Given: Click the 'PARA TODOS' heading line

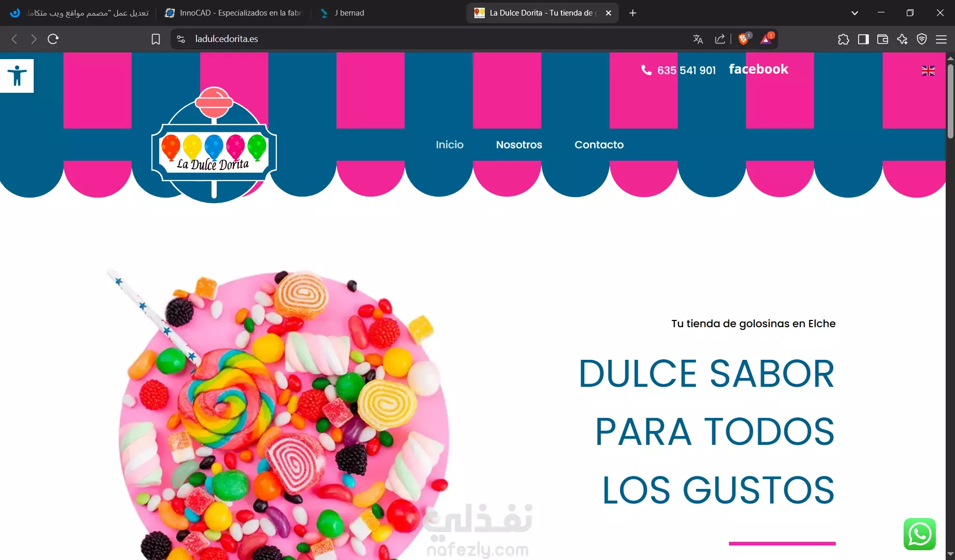Looking at the screenshot, I should (715, 431).
